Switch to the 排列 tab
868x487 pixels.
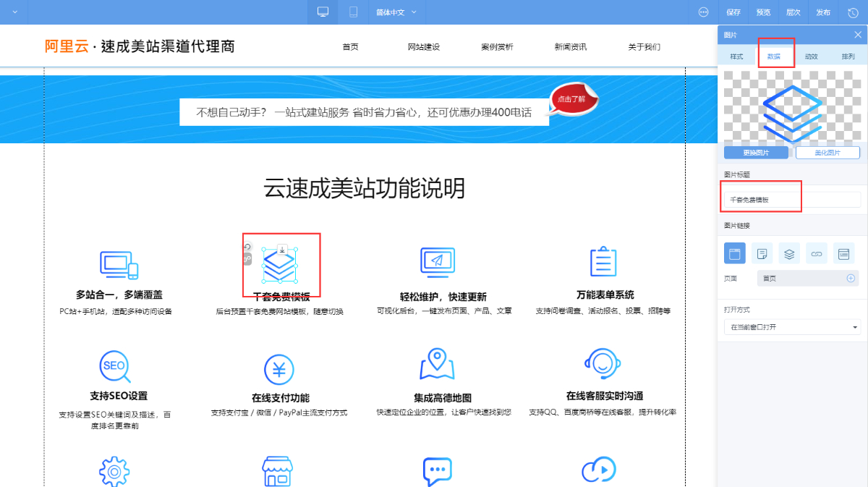[848, 56]
